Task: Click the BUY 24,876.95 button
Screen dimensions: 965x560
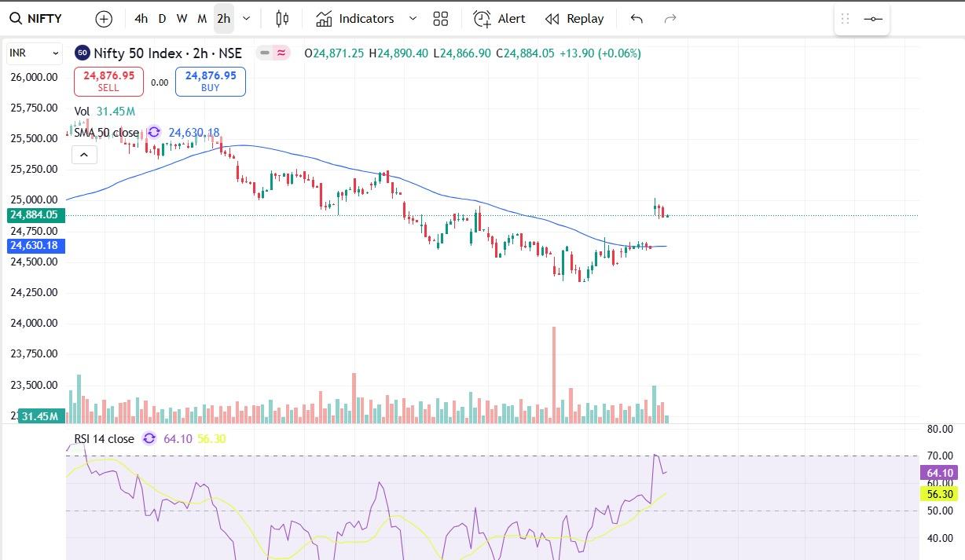Action: [210, 82]
